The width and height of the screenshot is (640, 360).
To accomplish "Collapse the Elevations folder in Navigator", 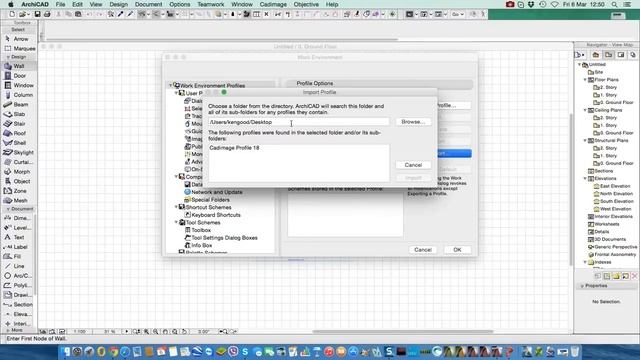I will click(x=585, y=179).
